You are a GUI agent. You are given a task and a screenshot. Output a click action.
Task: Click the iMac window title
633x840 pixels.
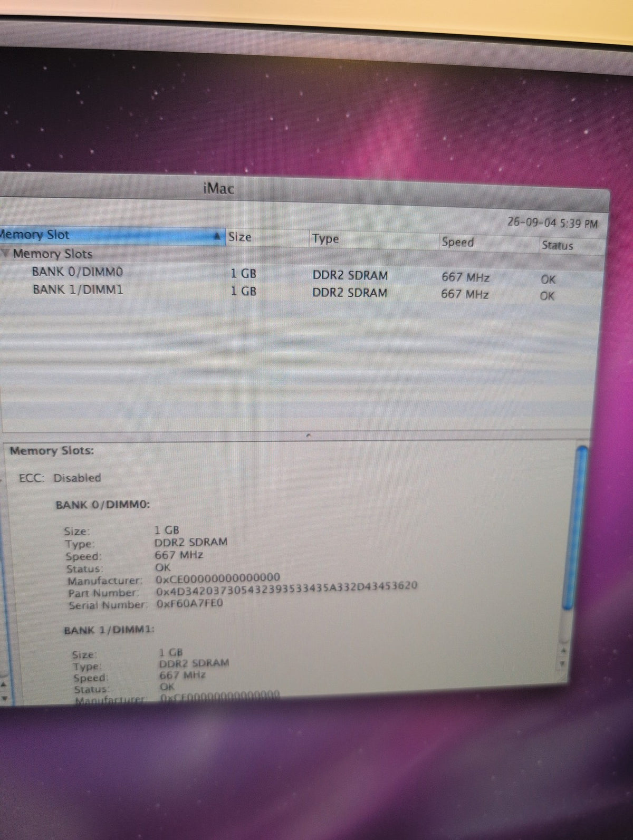[x=218, y=189]
